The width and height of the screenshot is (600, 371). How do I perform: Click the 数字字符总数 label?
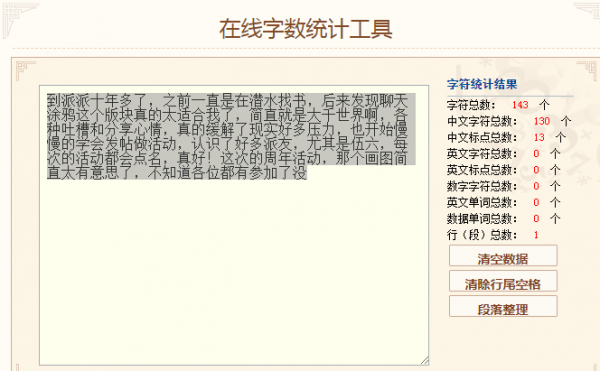pos(482,186)
